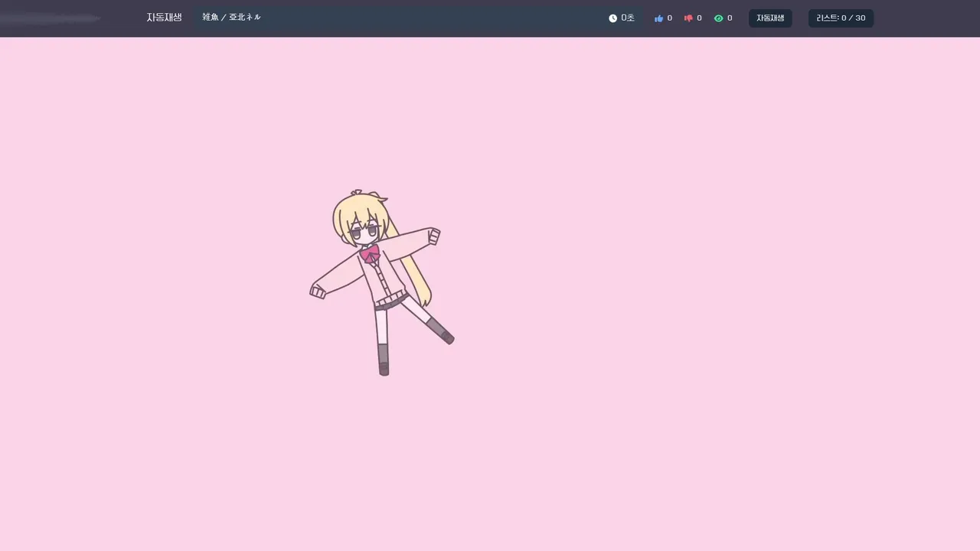Click the song title 雑魚 / 亞北ネル

coord(231,18)
